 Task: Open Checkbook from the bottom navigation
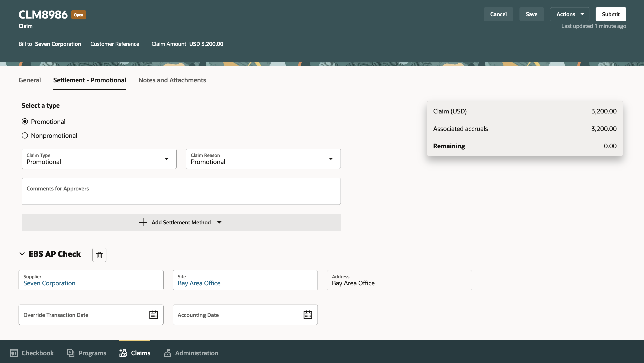coord(32,353)
